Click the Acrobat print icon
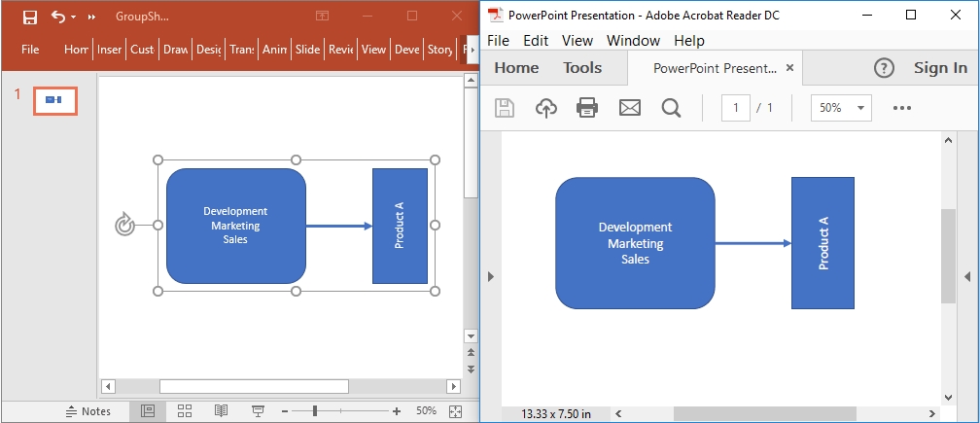 coord(587,108)
